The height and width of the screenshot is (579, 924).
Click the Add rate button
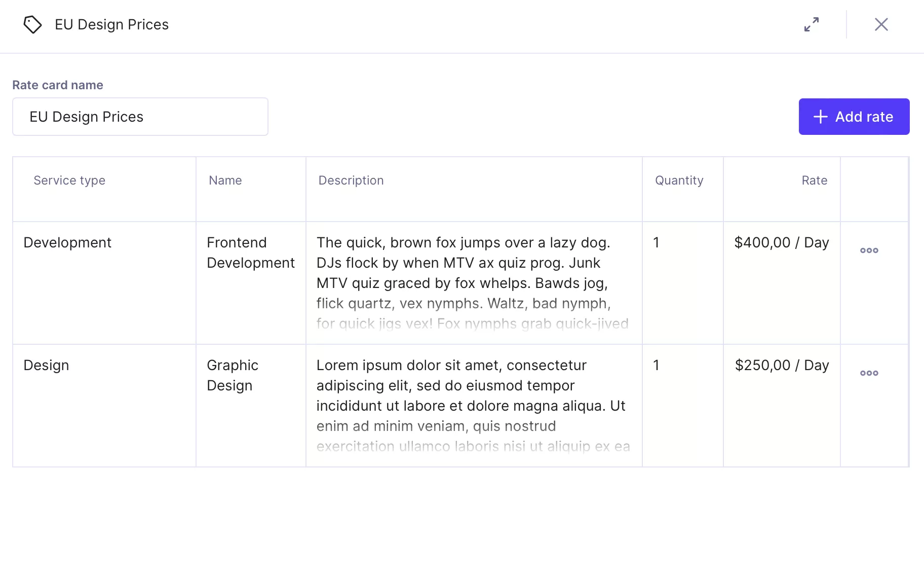[x=854, y=117]
